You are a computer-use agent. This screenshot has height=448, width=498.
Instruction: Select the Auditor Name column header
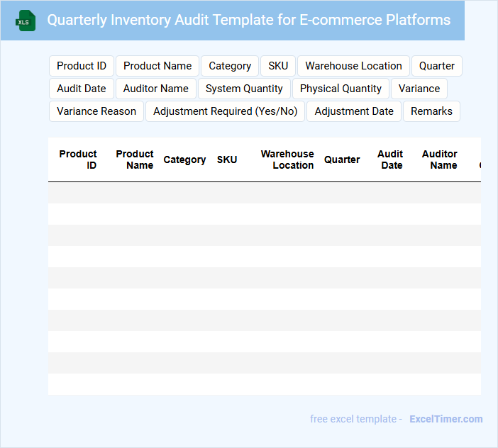click(440, 159)
